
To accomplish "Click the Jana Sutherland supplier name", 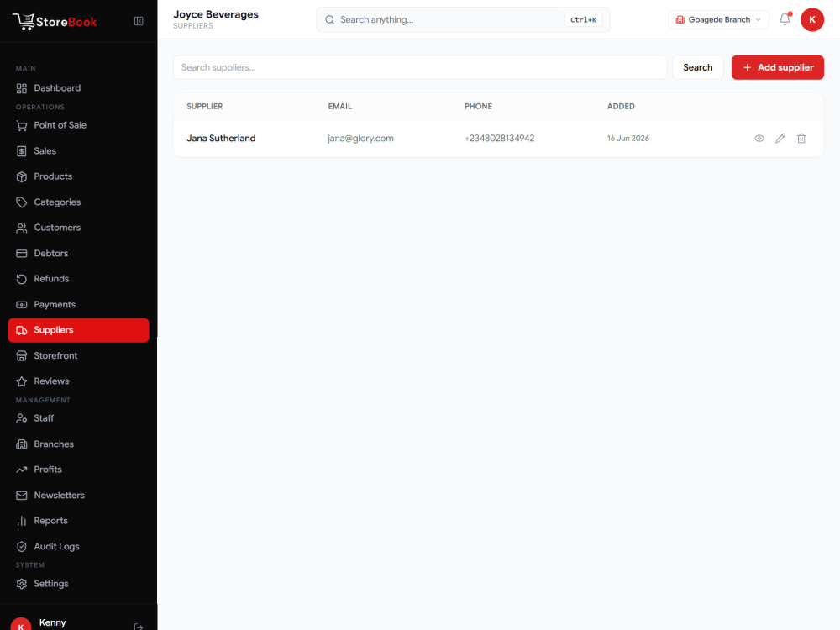I will (x=221, y=139).
